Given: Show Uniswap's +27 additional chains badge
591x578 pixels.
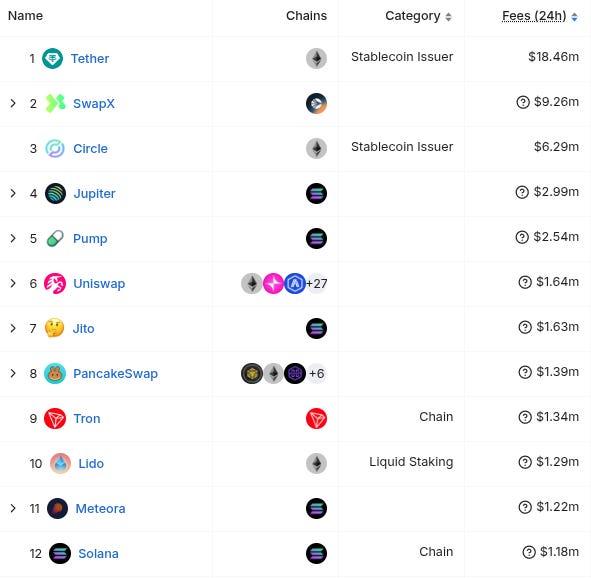Looking at the screenshot, I should pyautogui.click(x=316, y=283).
